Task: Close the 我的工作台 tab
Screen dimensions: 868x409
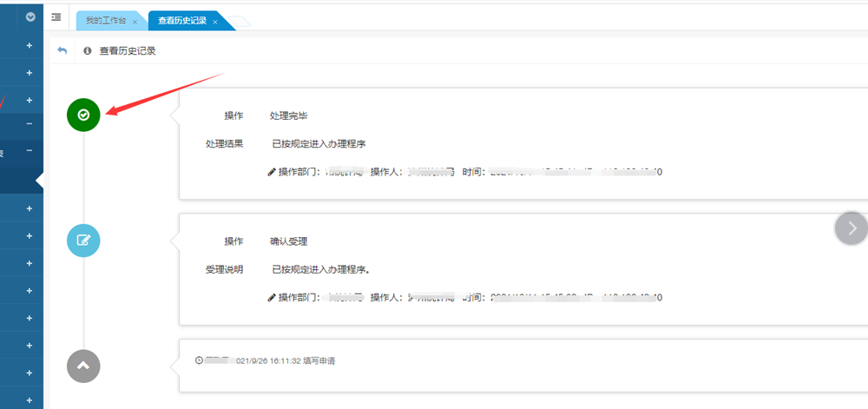Action: [135, 22]
